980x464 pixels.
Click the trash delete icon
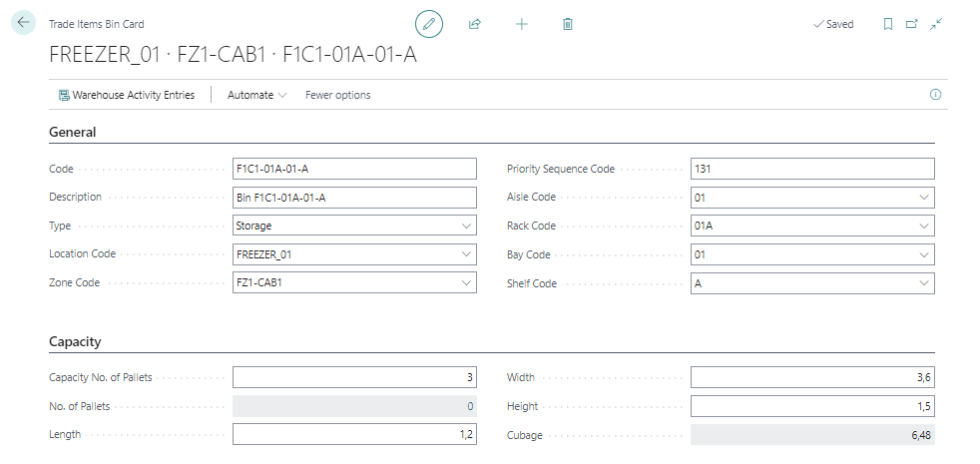[x=568, y=24]
